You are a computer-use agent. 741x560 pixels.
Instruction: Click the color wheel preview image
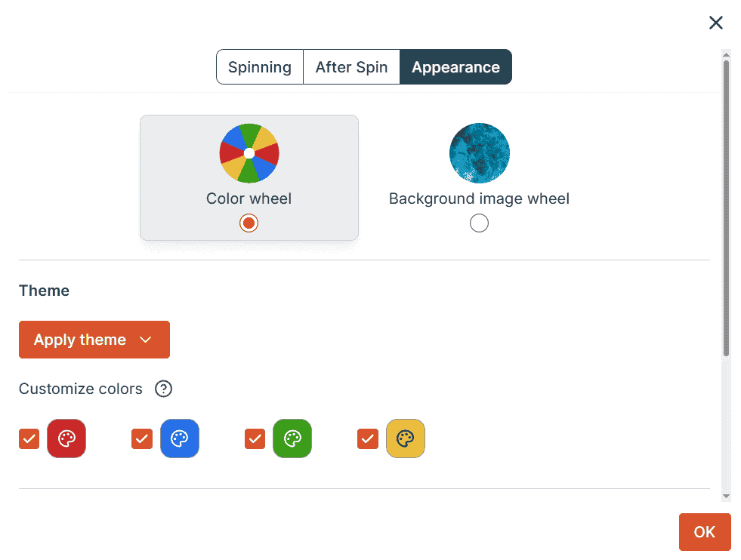pyautogui.click(x=249, y=153)
